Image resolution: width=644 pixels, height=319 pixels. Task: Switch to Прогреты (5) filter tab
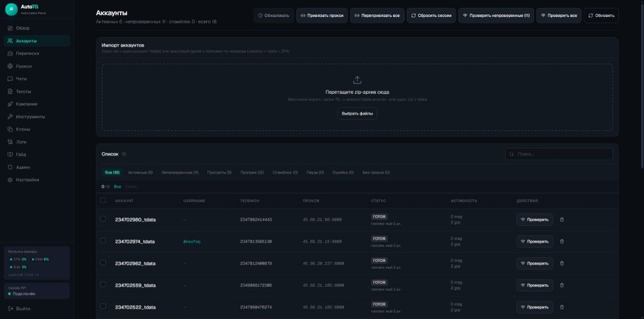point(219,172)
